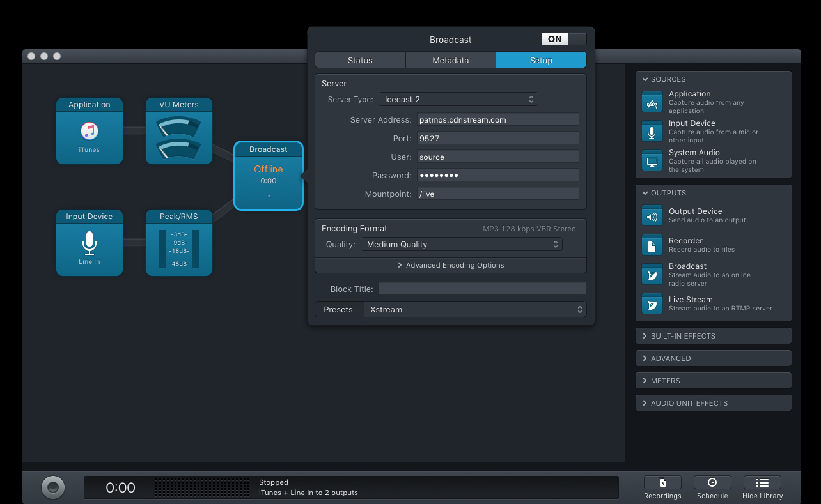Click the Input Device microphone icon in the library
Screen dimensions: 821x504
(652, 132)
